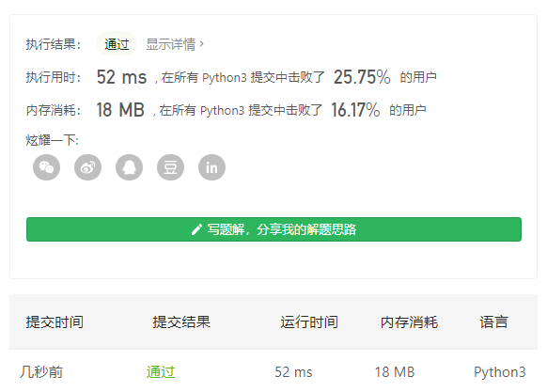Select the 18 MB table cell
Screen dimensions: 547x392
click(x=395, y=372)
